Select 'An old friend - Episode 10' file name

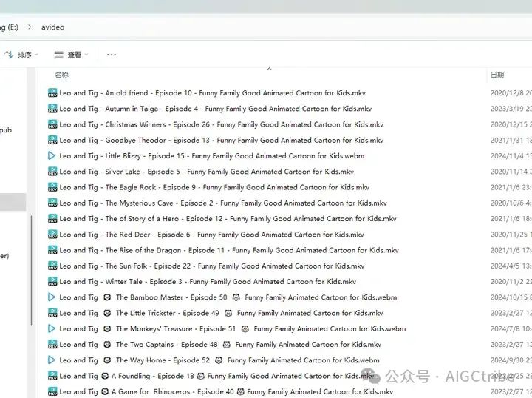coord(212,92)
